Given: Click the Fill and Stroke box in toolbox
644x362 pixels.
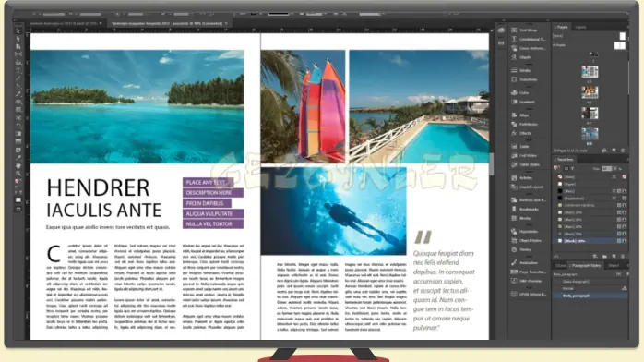Looking at the screenshot, I should pos(18,182).
